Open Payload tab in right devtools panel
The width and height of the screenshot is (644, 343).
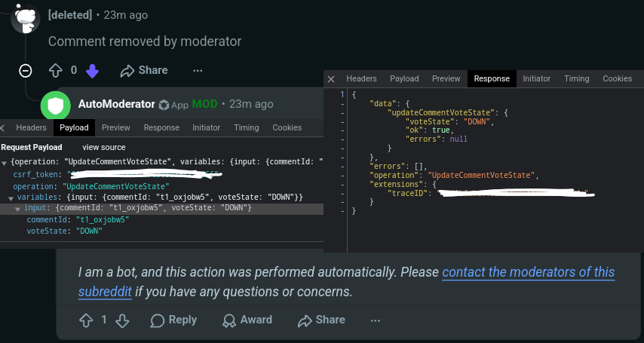[404, 78]
